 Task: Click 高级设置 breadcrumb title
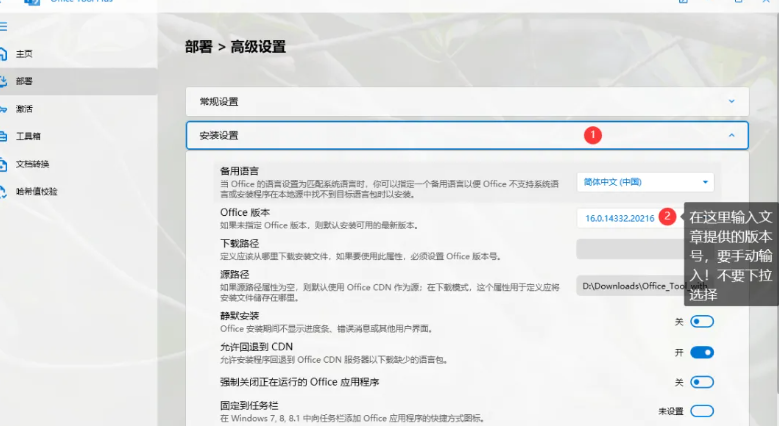pyautogui.click(x=258, y=47)
